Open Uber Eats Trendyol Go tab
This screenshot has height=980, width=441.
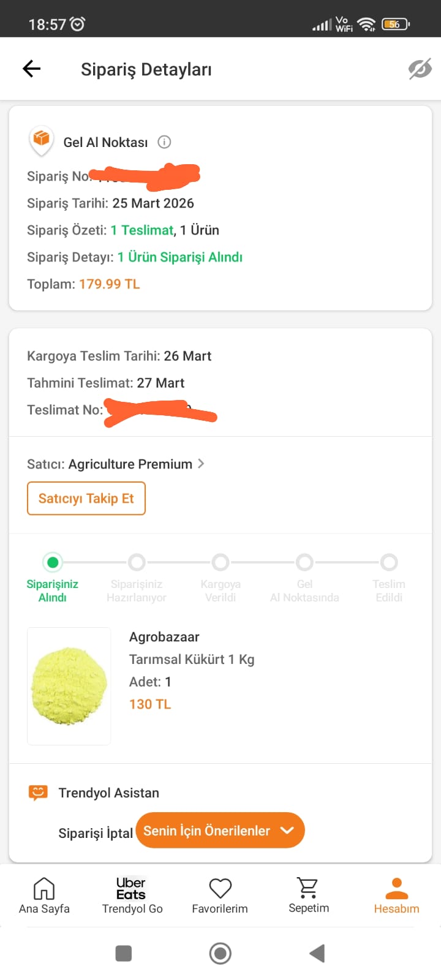tap(132, 895)
